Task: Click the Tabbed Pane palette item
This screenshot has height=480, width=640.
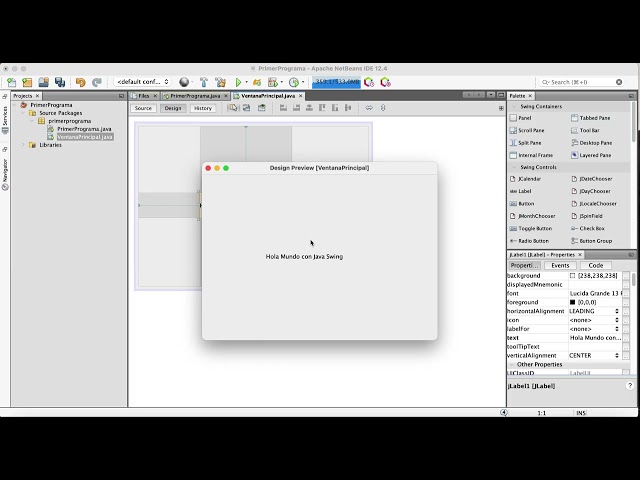Action: (x=591, y=118)
